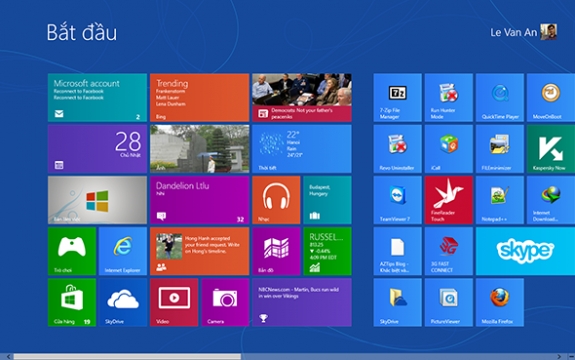Open the Internet Explorer tile
The height and width of the screenshot is (360, 575).
pyautogui.click(x=123, y=251)
